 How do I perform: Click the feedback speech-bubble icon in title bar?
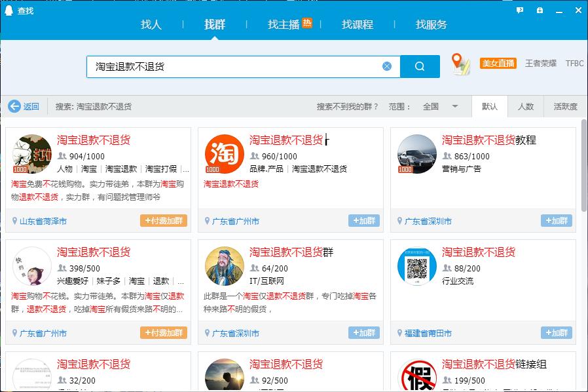tap(519, 9)
